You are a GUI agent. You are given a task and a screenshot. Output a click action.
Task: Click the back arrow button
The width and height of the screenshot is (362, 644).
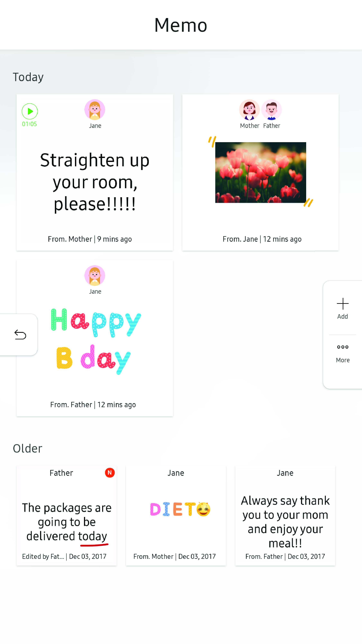tap(20, 335)
